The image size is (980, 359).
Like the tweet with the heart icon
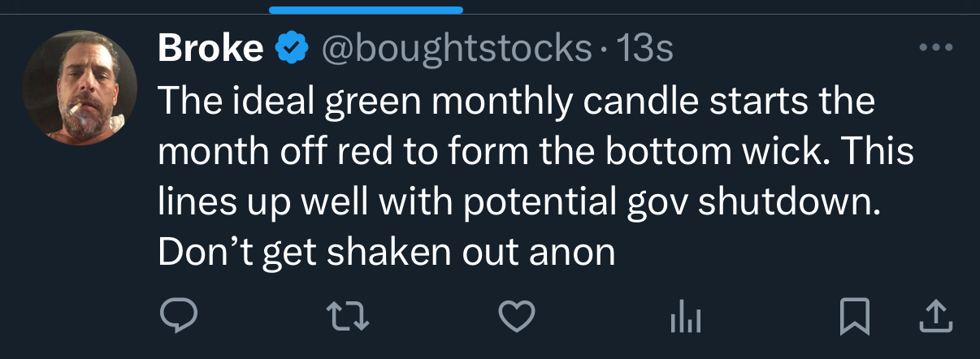(x=516, y=318)
